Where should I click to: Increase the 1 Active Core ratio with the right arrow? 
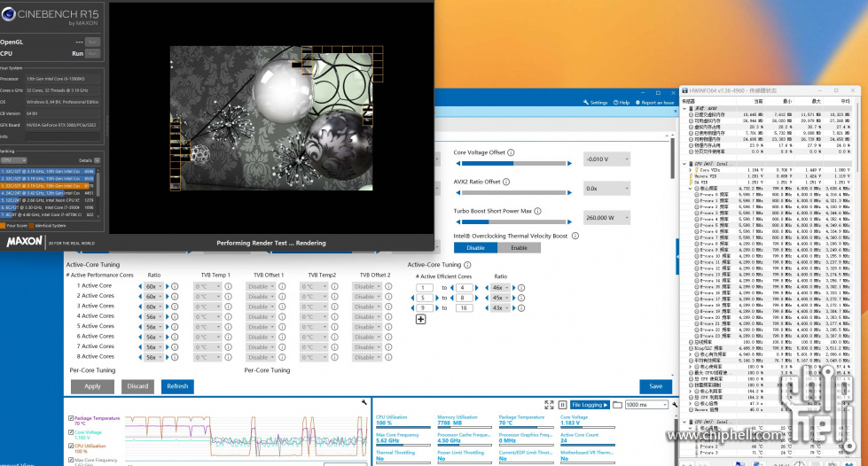point(168,287)
